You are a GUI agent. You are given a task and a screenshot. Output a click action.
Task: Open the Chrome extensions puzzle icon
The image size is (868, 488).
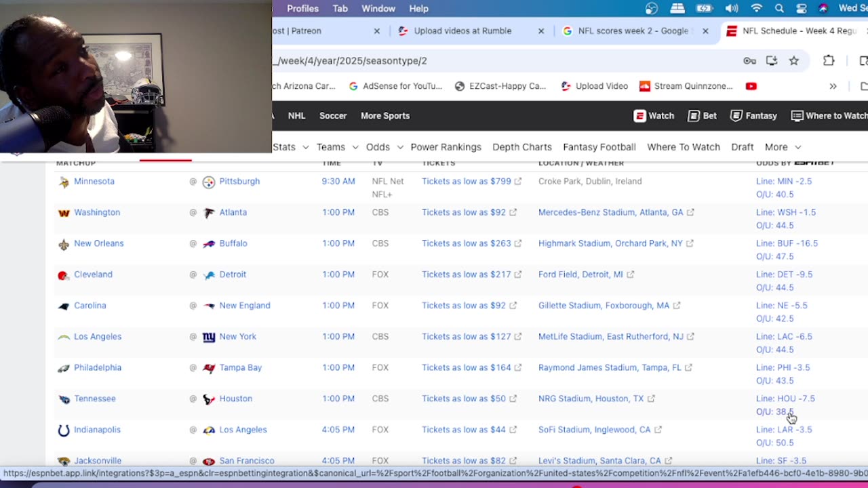pos(829,61)
